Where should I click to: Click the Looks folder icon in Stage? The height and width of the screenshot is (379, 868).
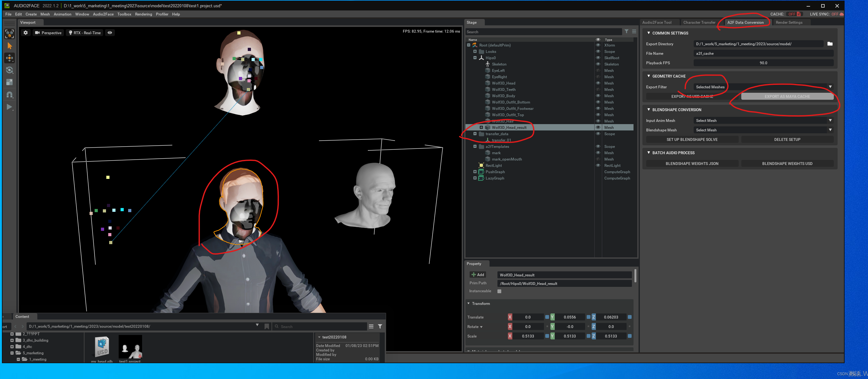481,52
